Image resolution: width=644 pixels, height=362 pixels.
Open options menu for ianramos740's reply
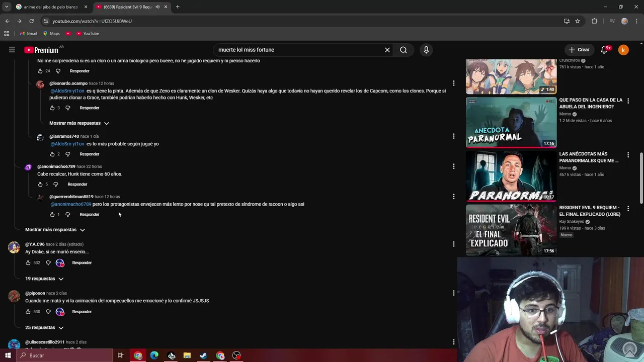coord(453,136)
